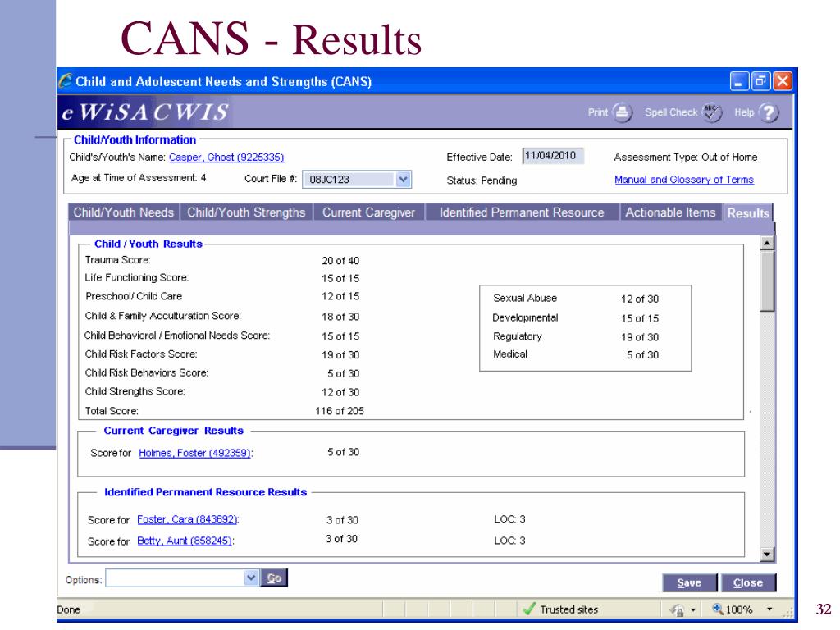
Task: Close the CANS window with the red X
Action: (x=782, y=81)
